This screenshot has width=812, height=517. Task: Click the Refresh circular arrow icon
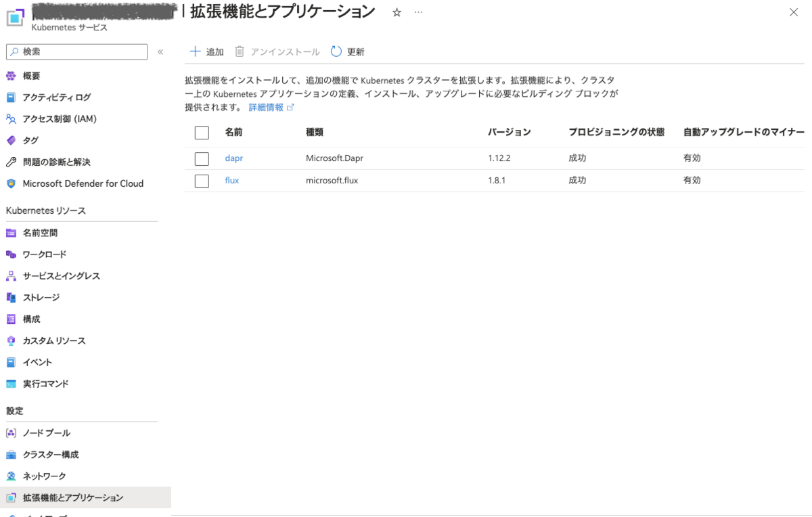pyautogui.click(x=336, y=51)
